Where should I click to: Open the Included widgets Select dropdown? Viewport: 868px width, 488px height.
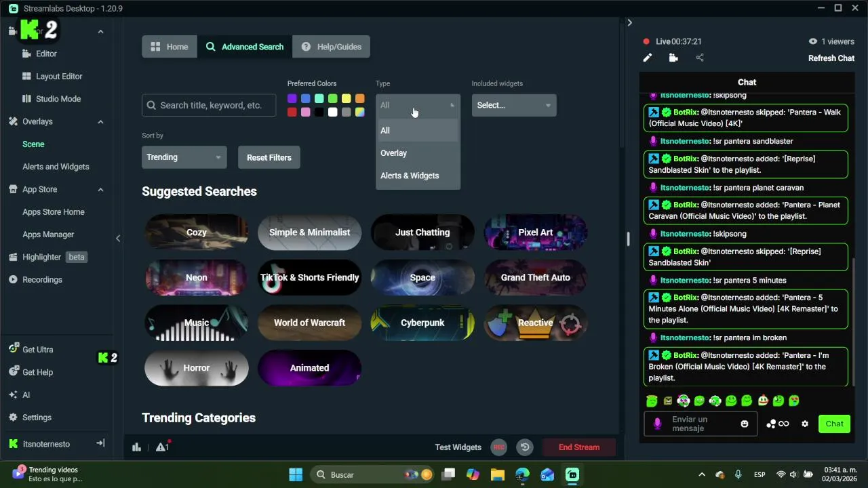point(514,105)
